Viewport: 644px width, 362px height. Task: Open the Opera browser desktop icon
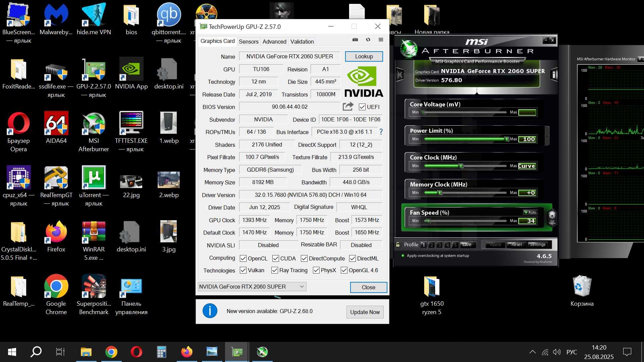coord(18,132)
